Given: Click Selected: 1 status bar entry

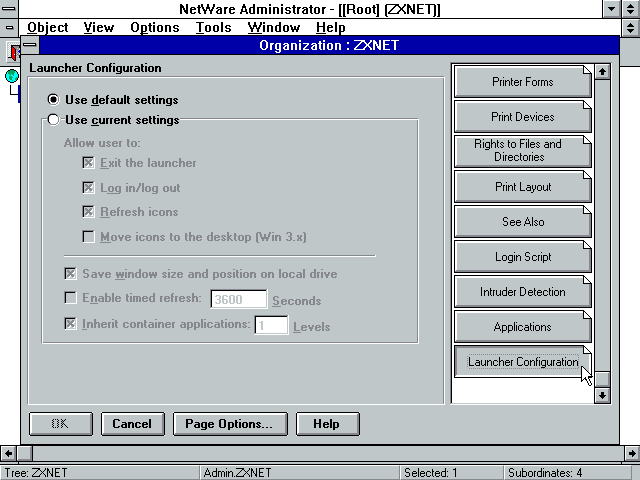Looking at the screenshot, I should 431,473.
